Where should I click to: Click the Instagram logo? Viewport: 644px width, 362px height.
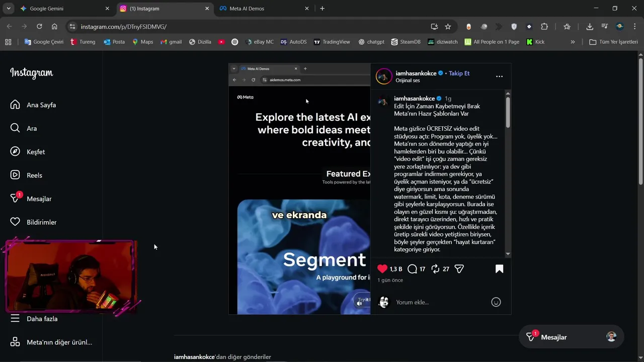(x=31, y=73)
